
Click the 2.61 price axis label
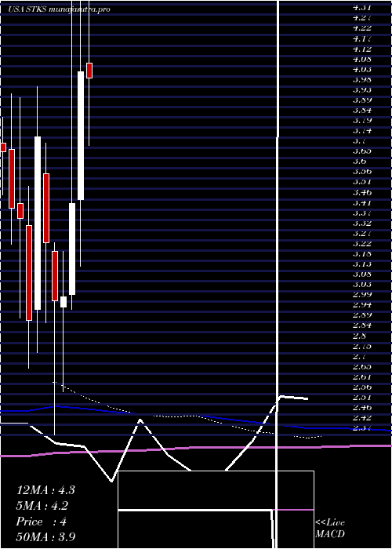click(x=362, y=376)
